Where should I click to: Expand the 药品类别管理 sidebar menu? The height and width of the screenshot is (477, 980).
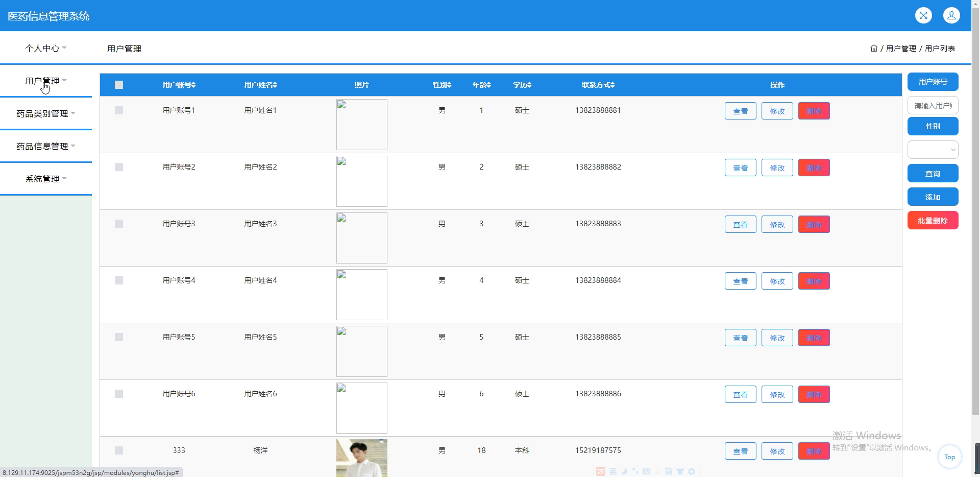pyautogui.click(x=46, y=113)
